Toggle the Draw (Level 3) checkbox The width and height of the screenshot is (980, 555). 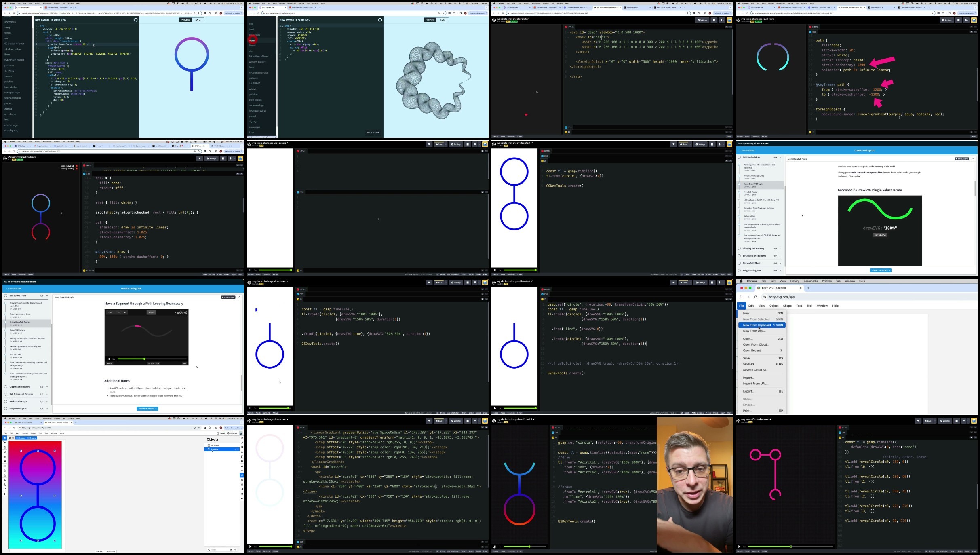[x=76, y=169]
